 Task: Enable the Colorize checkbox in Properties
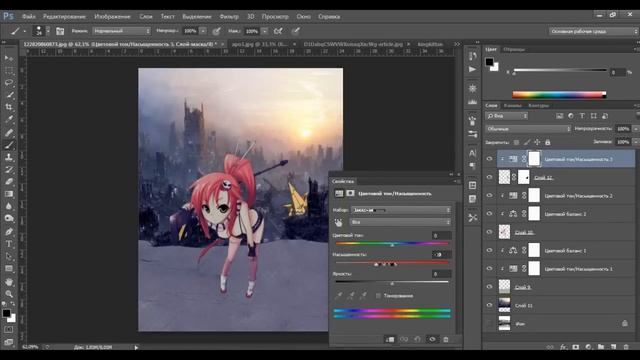[x=378, y=296]
